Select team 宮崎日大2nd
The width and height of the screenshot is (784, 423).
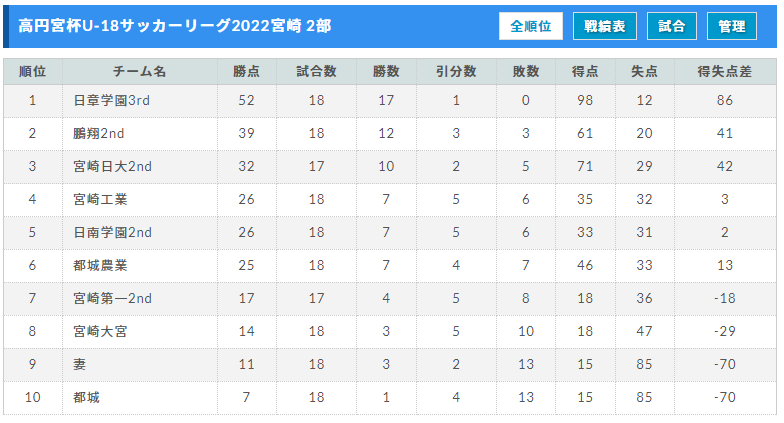pos(112,166)
